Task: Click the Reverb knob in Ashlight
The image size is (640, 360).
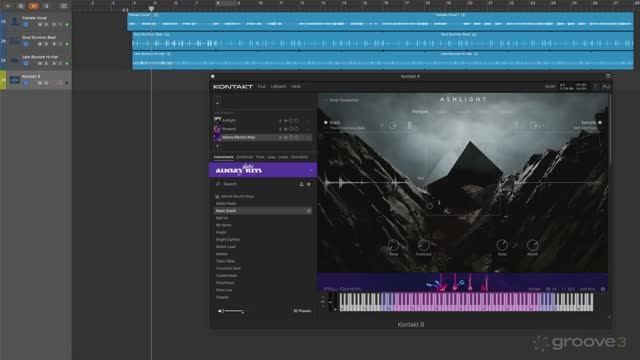Action: click(532, 245)
